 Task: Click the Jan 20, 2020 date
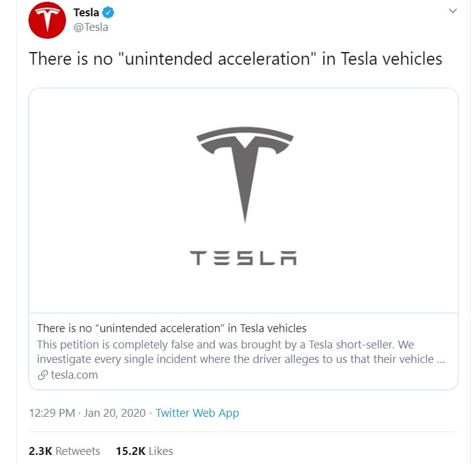[x=115, y=413]
